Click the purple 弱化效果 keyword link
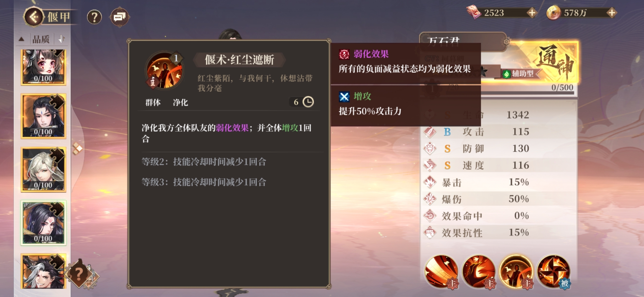The height and width of the screenshot is (297, 644). click(232, 128)
